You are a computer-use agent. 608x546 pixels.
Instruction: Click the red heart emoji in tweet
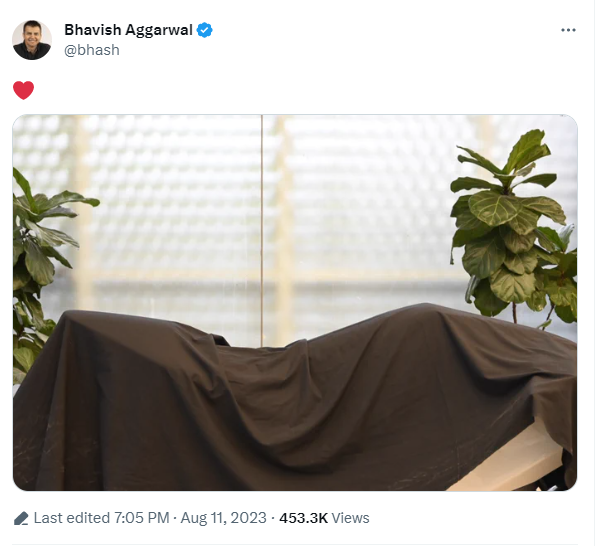(x=23, y=90)
